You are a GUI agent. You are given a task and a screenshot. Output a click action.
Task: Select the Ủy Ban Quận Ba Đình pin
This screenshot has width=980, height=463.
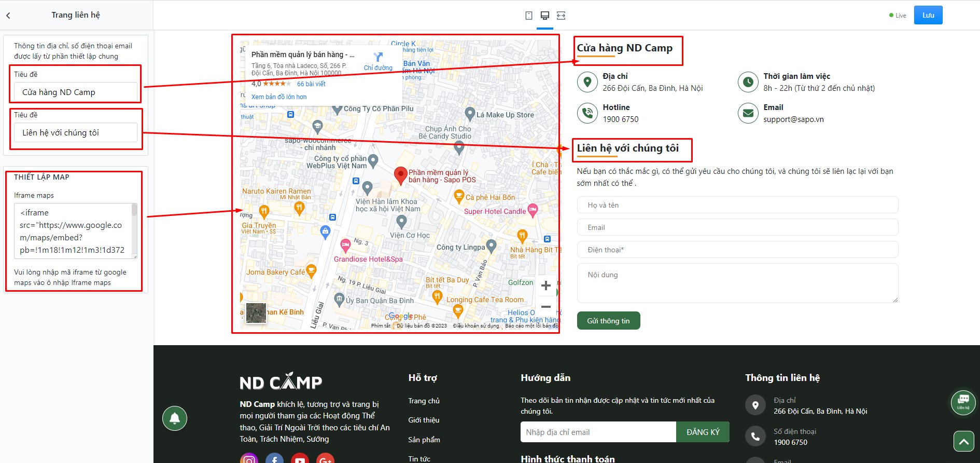340,299
